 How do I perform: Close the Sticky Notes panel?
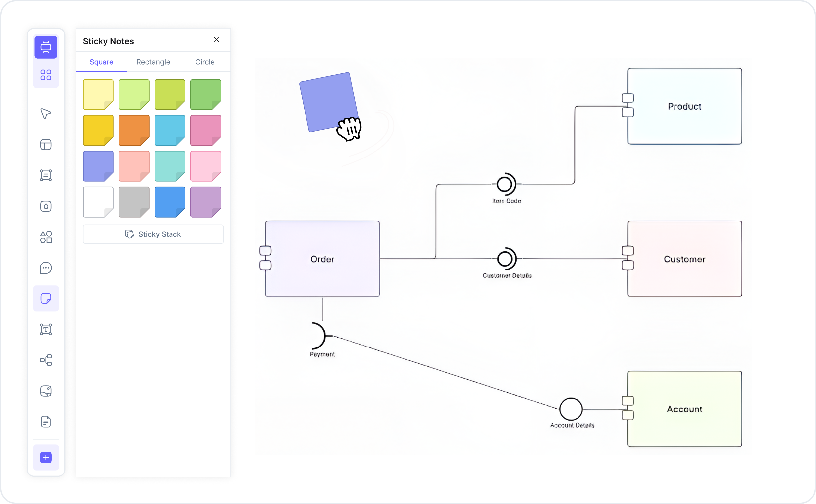pyautogui.click(x=216, y=40)
